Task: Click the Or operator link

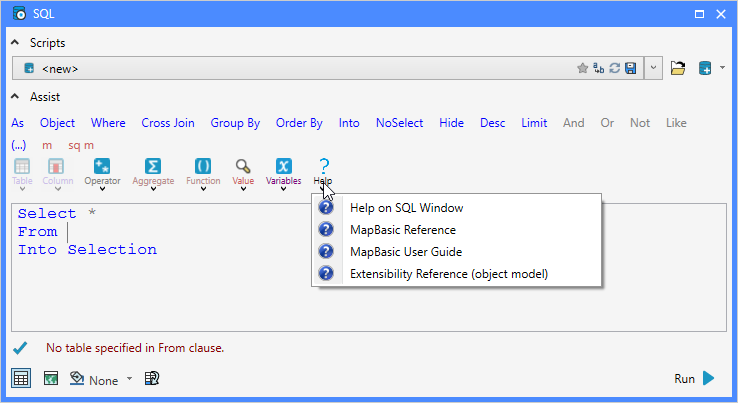Action: pyautogui.click(x=607, y=123)
